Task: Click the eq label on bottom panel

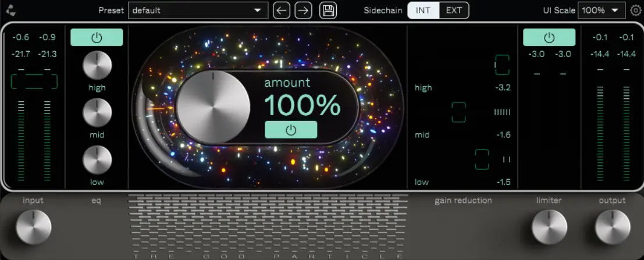Action: click(97, 201)
